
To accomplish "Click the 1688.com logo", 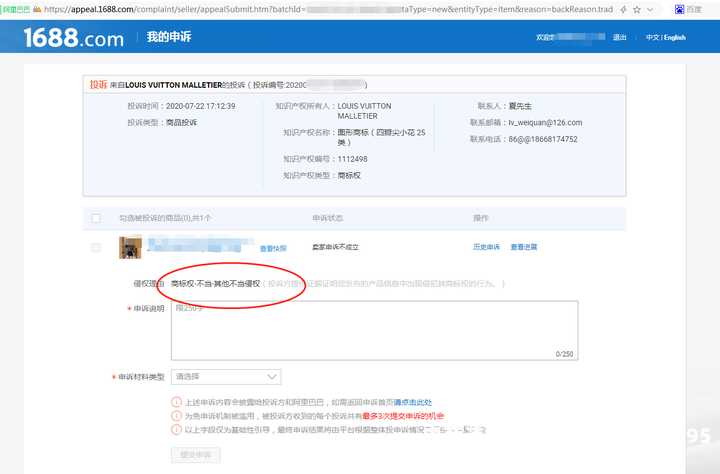I will pyautogui.click(x=73, y=37).
